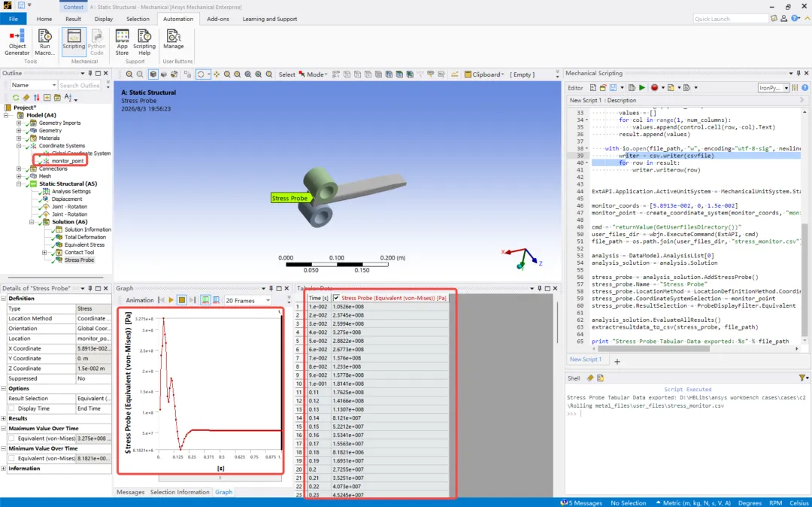Viewport: 812px width, 507px height.
Task: Select the monitor_point coordinate system
Action: pyautogui.click(x=68, y=161)
